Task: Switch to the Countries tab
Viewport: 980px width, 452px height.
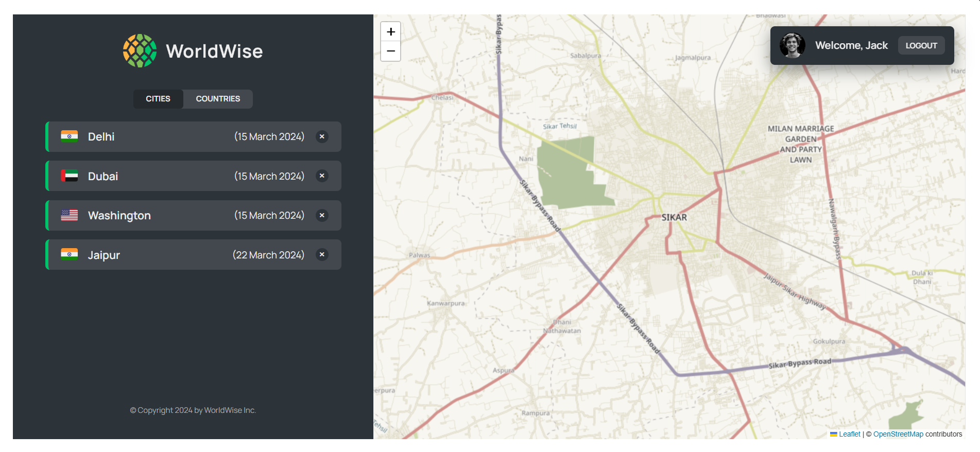Action: pyautogui.click(x=218, y=99)
